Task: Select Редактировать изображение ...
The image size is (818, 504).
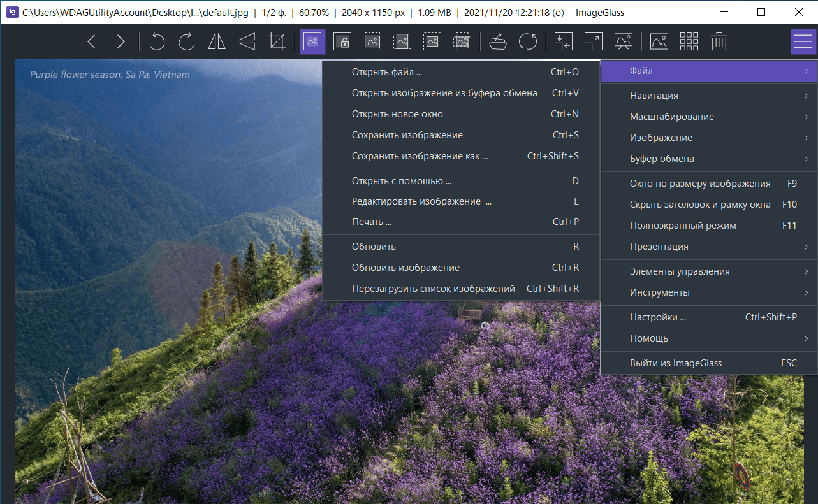Action: tap(462, 201)
